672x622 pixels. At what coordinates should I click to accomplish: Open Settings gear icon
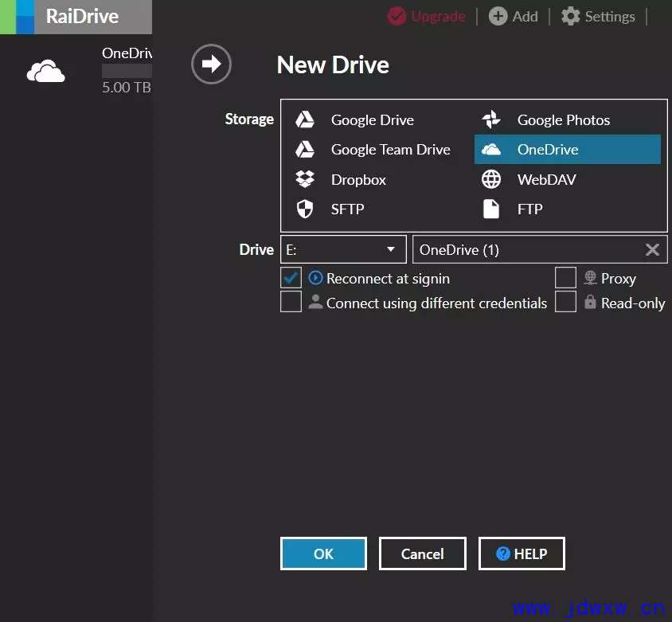(x=570, y=16)
